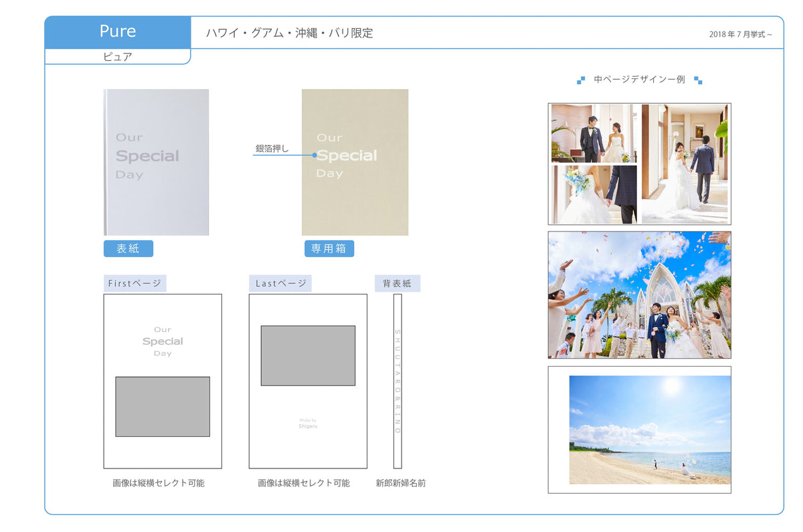Select the ピュア label tab
Screen dimensions: 803x532
coord(118,57)
